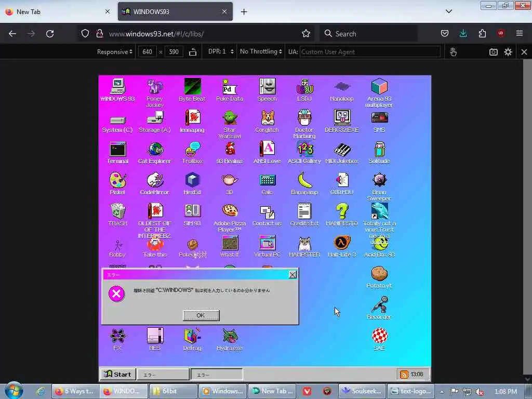Launch Poney Jockey game

[x=155, y=92]
